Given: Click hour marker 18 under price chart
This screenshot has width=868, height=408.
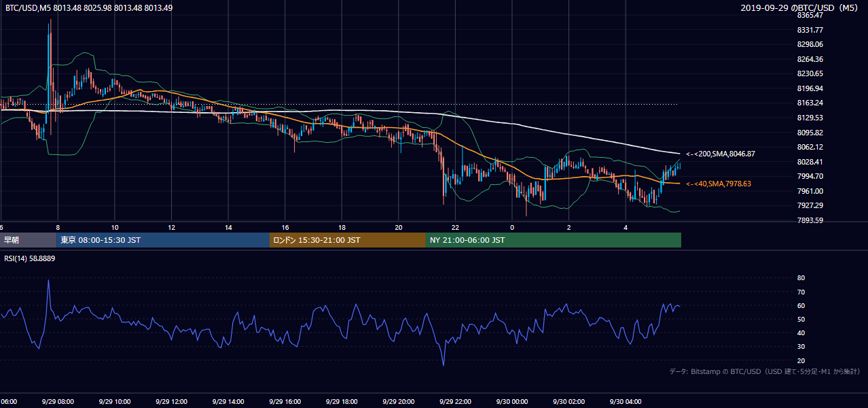Looking at the screenshot, I should (342, 227).
